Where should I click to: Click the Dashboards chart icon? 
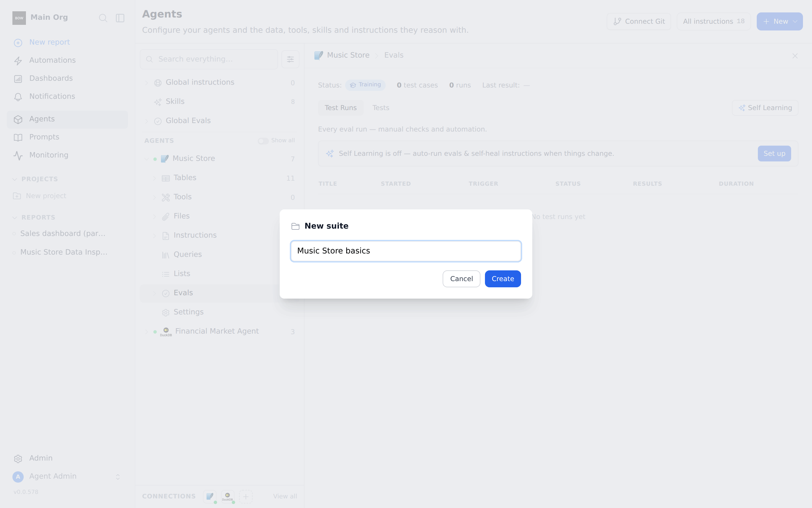click(x=18, y=79)
